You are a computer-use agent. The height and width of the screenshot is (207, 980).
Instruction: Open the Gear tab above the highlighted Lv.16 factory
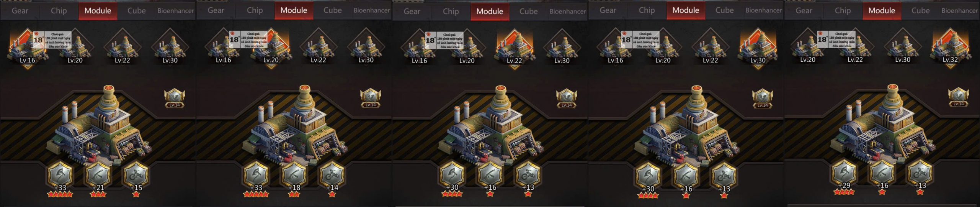pos(20,11)
